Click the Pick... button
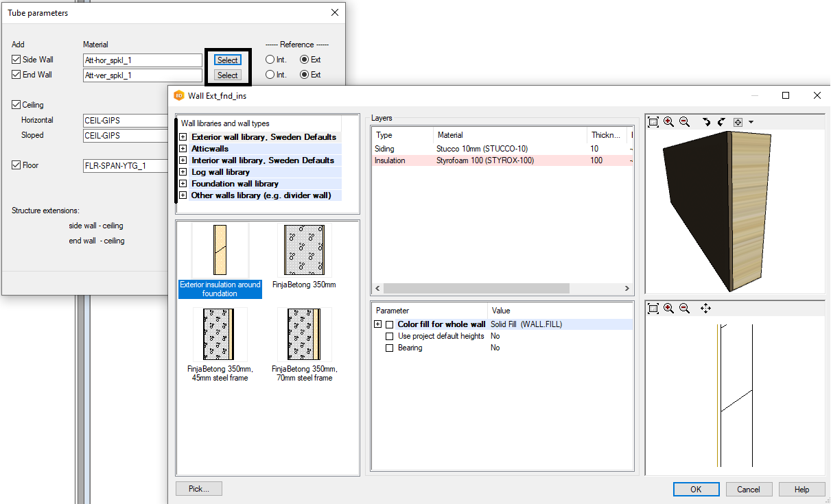Viewport: 831px width, 504px height. 199,489
